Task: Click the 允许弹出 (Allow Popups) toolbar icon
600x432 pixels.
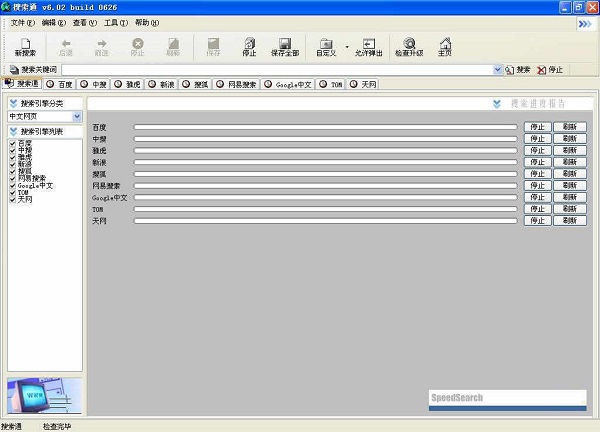Action: coord(369,47)
